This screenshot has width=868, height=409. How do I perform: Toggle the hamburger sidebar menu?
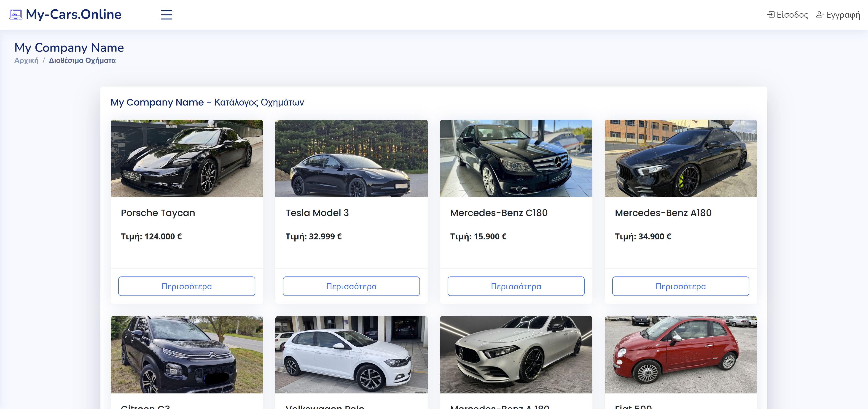coord(167,15)
